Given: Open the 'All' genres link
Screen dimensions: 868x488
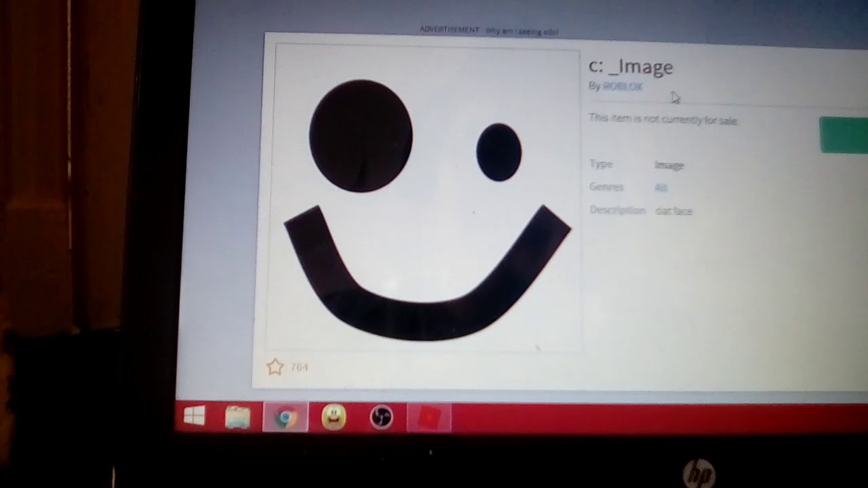Looking at the screenshot, I should [661, 188].
